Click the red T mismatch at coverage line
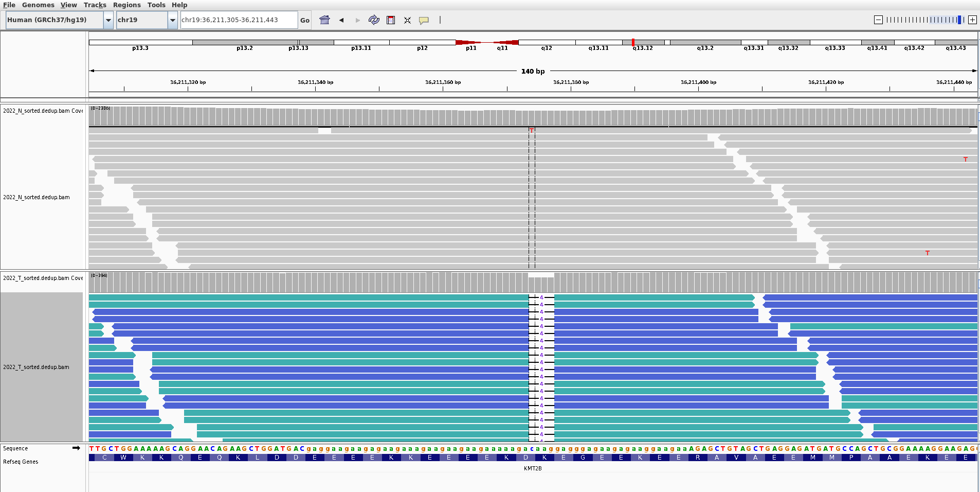Screen dimensions: 980x492 532,131
